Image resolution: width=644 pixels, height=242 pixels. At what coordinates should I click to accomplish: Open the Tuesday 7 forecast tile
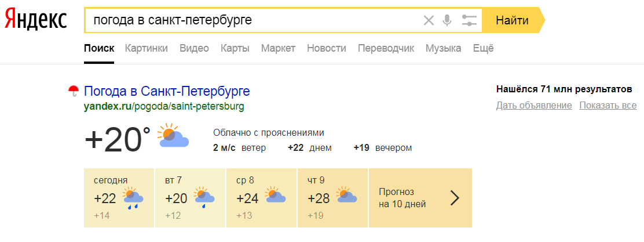click(x=190, y=197)
